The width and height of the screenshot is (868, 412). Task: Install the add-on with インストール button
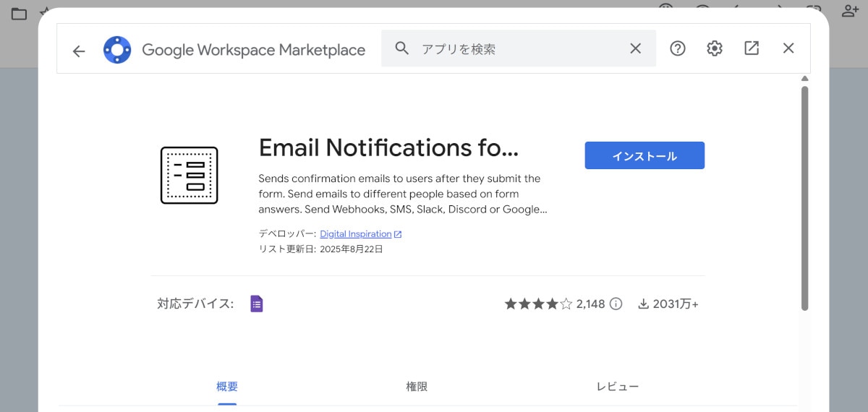(644, 155)
